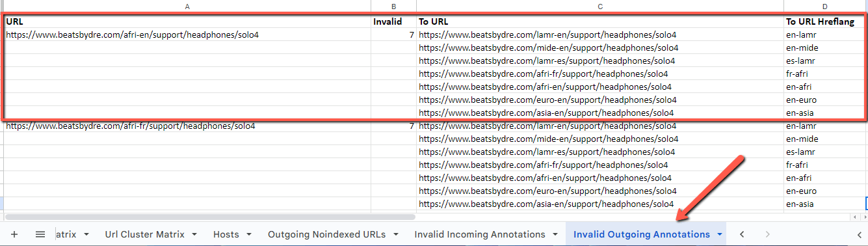Select the afri-fr/support/headphones/solo4 cell in URL column
The image size is (868, 246).
[187, 126]
